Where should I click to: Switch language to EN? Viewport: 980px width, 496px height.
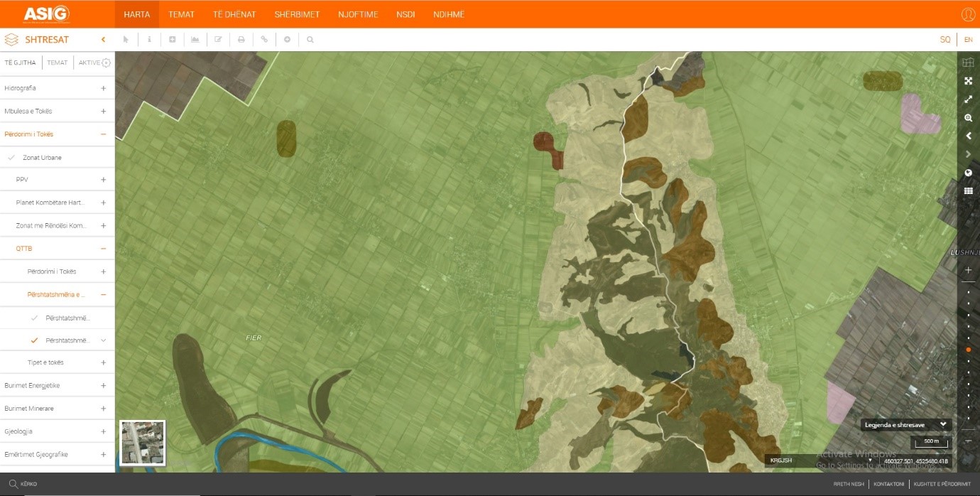click(x=968, y=40)
